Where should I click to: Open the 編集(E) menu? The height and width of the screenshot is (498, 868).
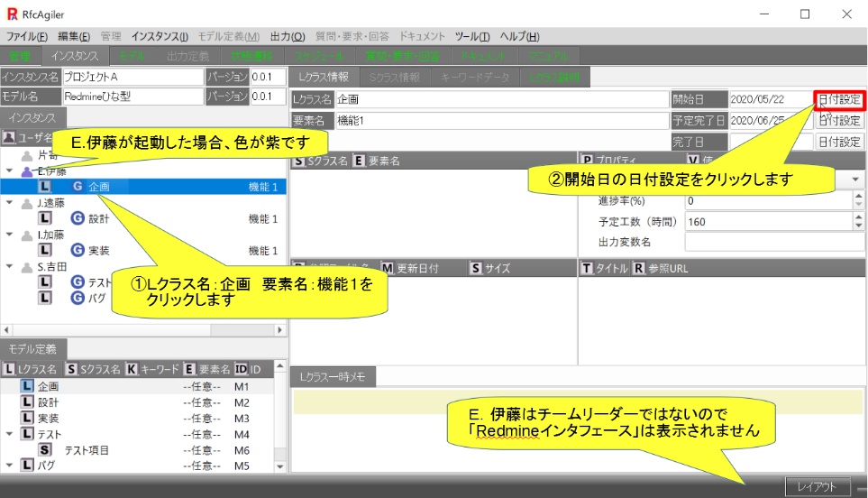[74, 37]
